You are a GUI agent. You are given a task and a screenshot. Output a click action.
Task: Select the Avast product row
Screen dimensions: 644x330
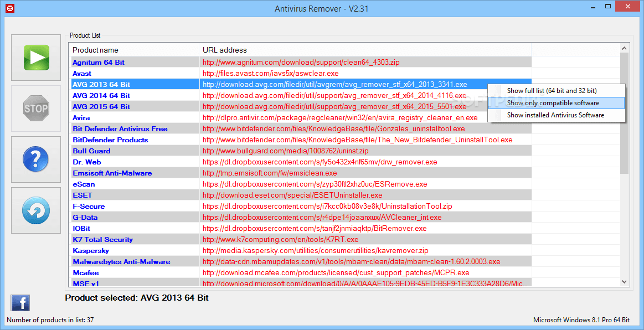tap(82, 74)
